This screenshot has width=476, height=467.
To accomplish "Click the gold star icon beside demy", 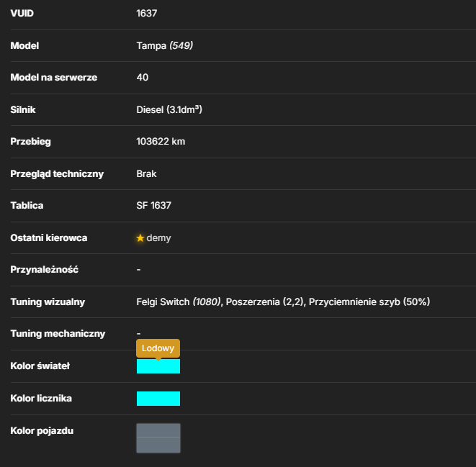I will point(140,238).
